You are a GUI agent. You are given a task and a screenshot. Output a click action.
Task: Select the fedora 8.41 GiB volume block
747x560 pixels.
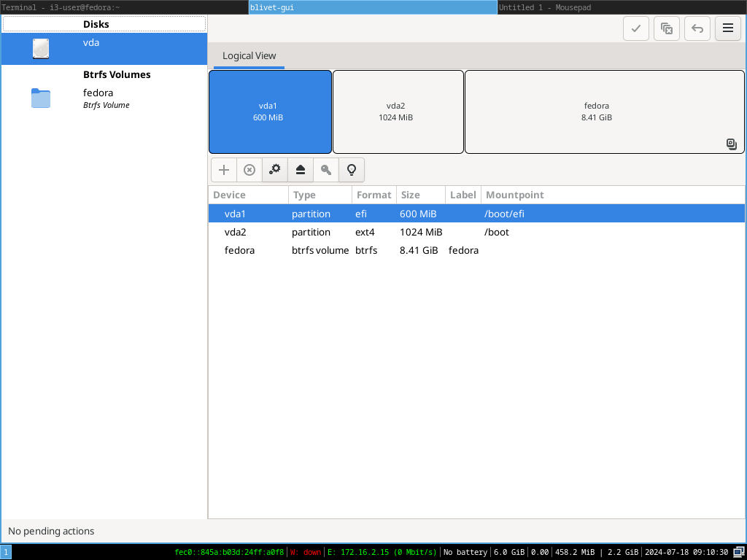(x=605, y=112)
